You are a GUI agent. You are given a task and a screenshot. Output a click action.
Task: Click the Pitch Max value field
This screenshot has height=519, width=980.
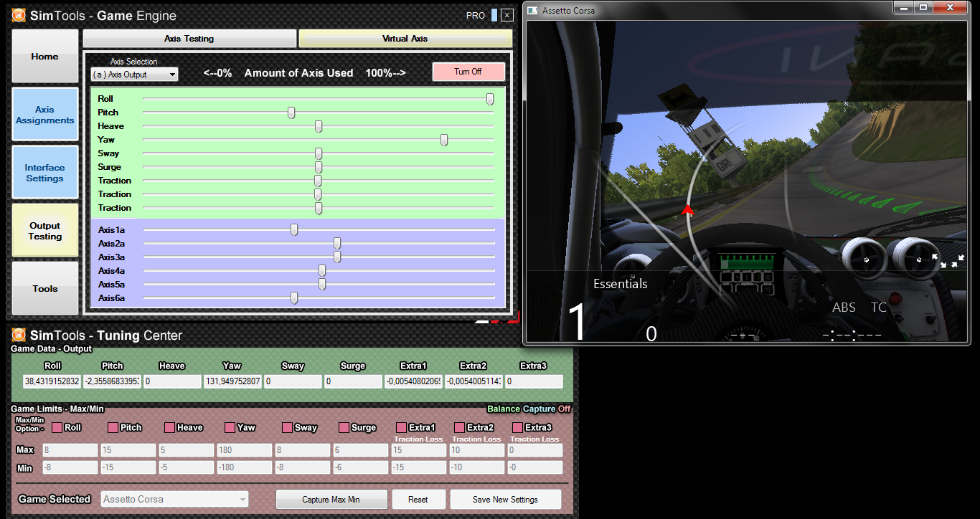pyautogui.click(x=128, y=450)
